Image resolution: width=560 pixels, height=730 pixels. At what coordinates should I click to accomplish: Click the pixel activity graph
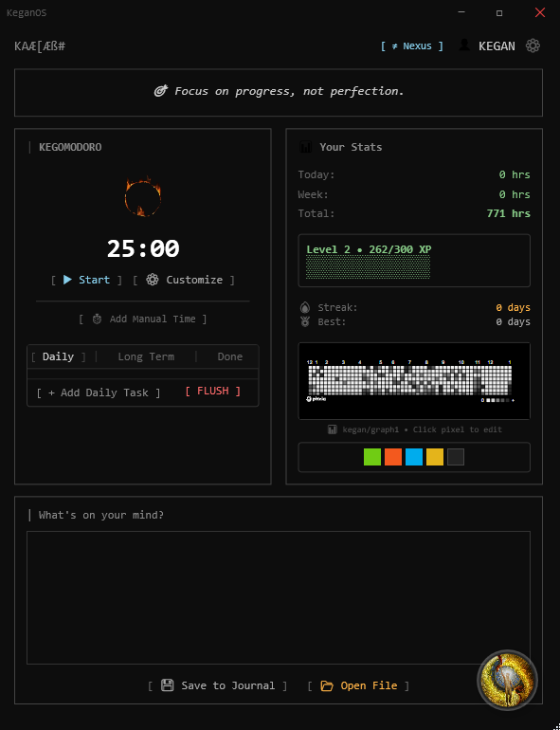click(x=414, y=381)
